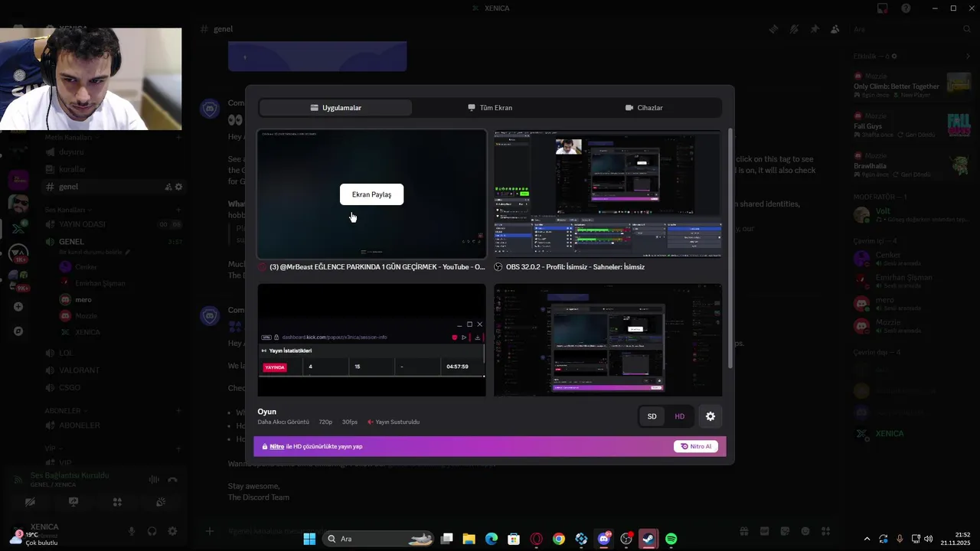980x551 pixels.
Task: Join the CSGO voice channel
Action: (x=113, y=387)
